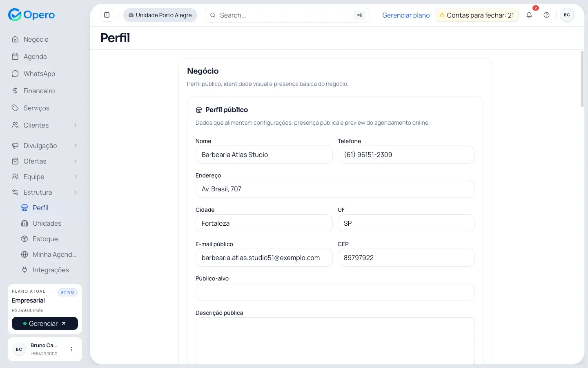Image resolution: width=588 pixels, height=368 pixels.
Task: Open WhatsApp menu item
Action: point(45,74)
